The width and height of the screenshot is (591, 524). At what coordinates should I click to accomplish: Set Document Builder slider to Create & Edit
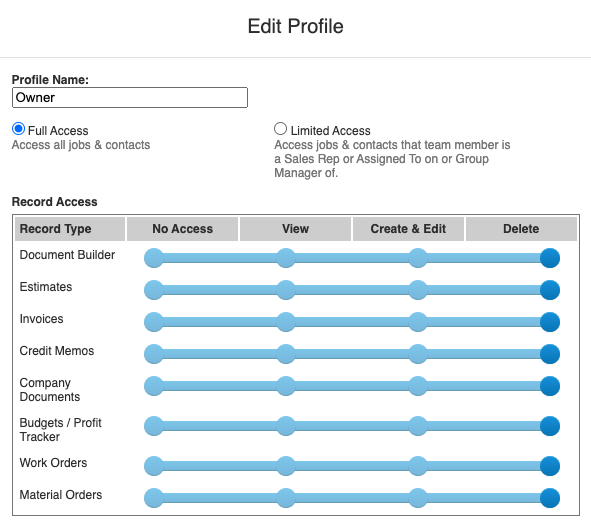click(418, 258)
